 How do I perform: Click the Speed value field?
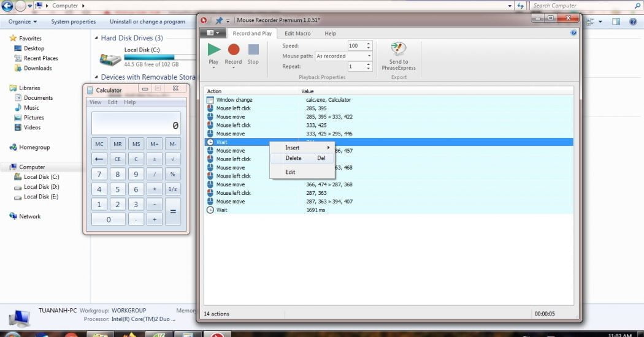click(x=356, y=45)
